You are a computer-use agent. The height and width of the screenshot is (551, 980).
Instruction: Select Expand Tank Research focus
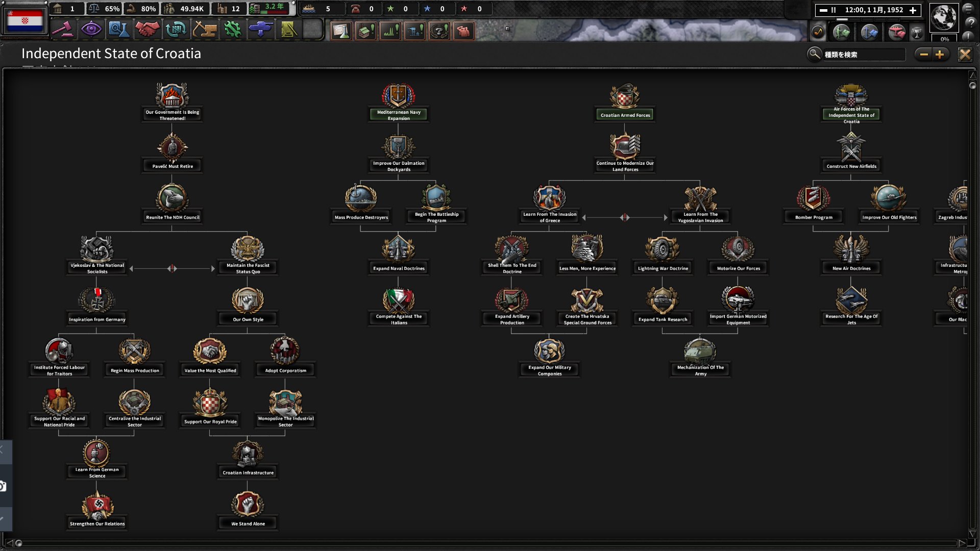663,306
